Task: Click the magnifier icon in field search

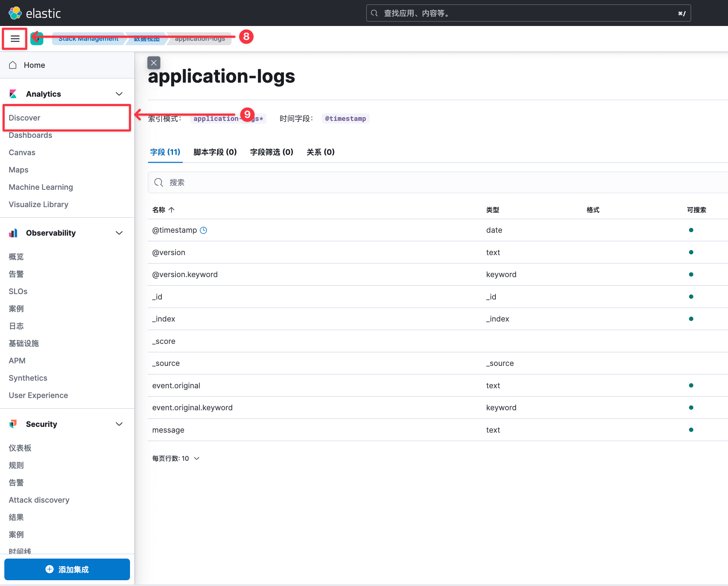Action: click(159, 183)
